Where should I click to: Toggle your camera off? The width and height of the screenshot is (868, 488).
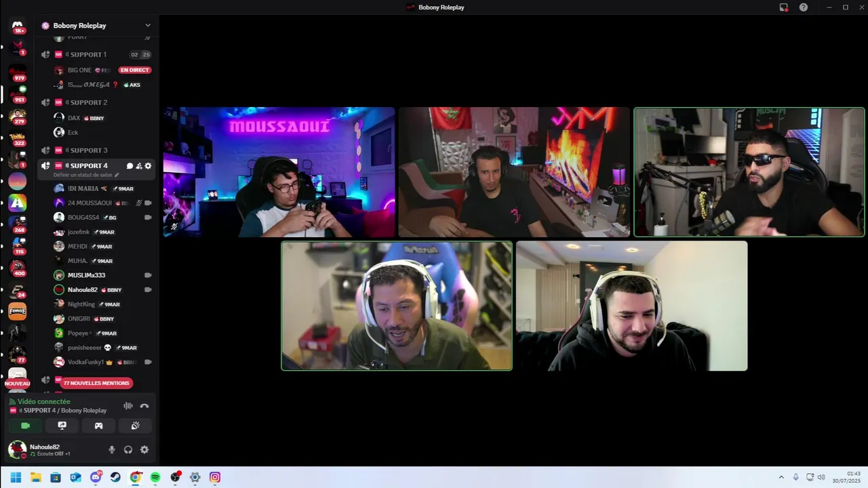point(25,426)
